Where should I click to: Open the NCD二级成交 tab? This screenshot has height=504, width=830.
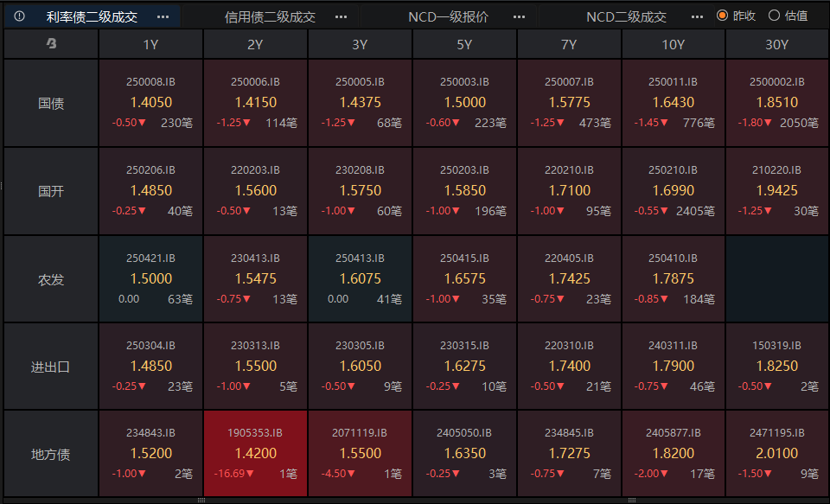(626, 16)
